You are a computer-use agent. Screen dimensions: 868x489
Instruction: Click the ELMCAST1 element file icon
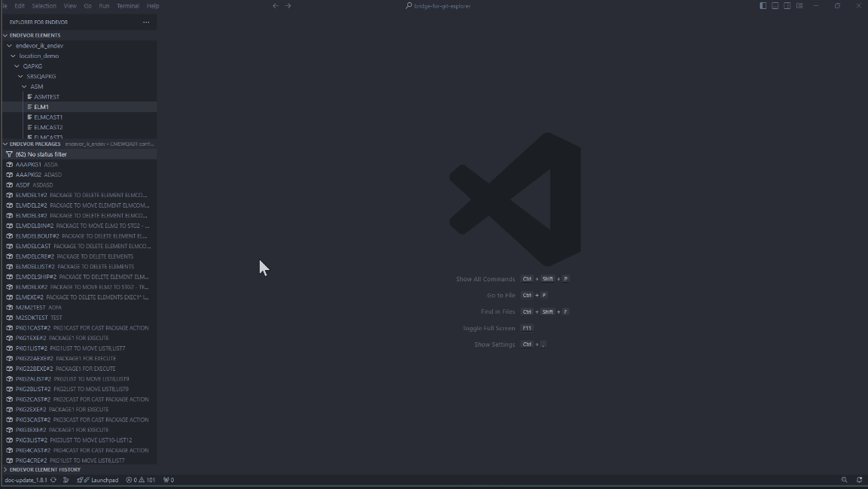29,117
